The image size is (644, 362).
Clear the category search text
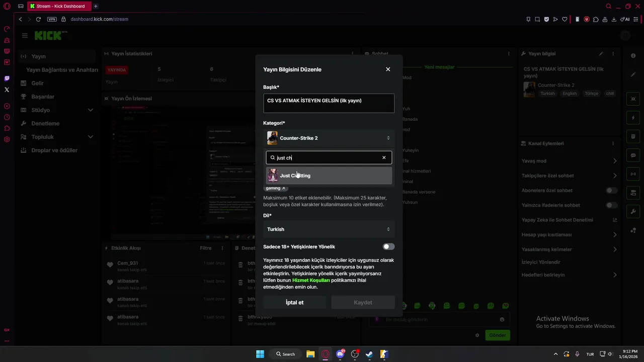click(384, 157)
